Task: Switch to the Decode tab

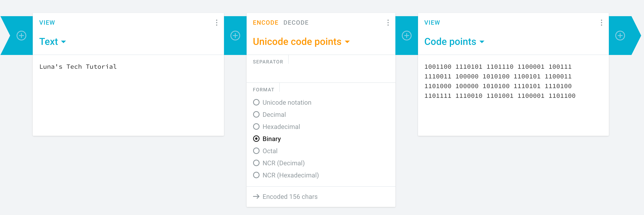Action: point(296,23)
